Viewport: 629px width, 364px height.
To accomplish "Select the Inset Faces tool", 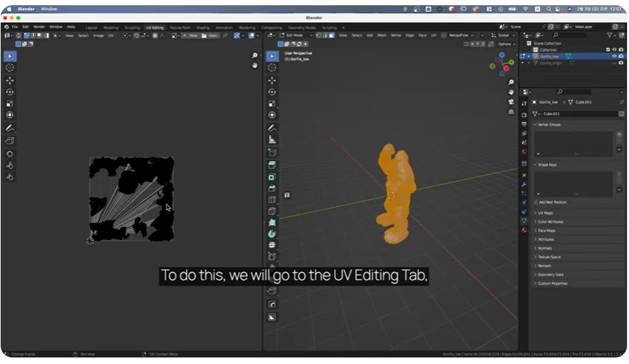I will tap(272, 177).
